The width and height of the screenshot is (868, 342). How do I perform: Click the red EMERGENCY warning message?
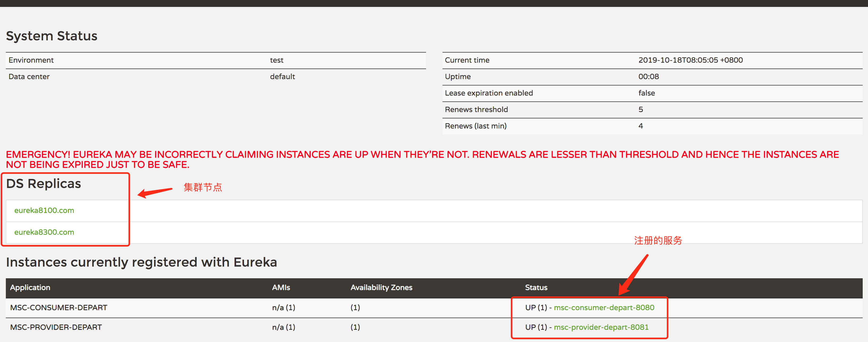pyautogui.click(x=422, y=159)
